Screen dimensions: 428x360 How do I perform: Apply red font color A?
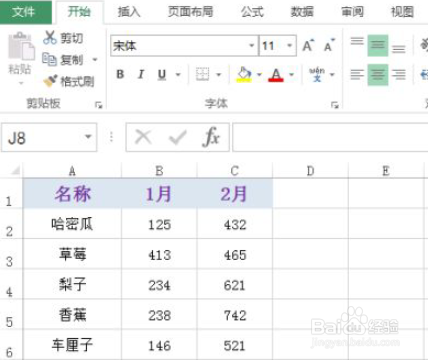pyautogui.click(x=276, y=75)
